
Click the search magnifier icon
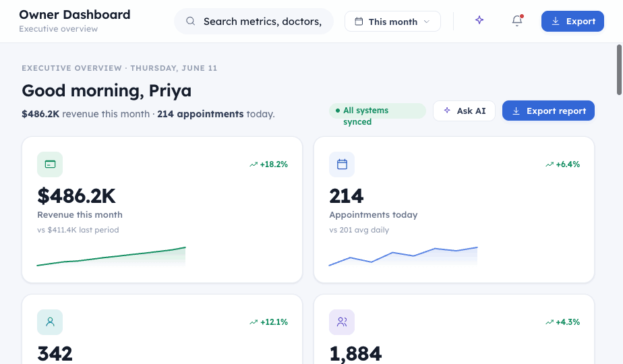(191, 21)
